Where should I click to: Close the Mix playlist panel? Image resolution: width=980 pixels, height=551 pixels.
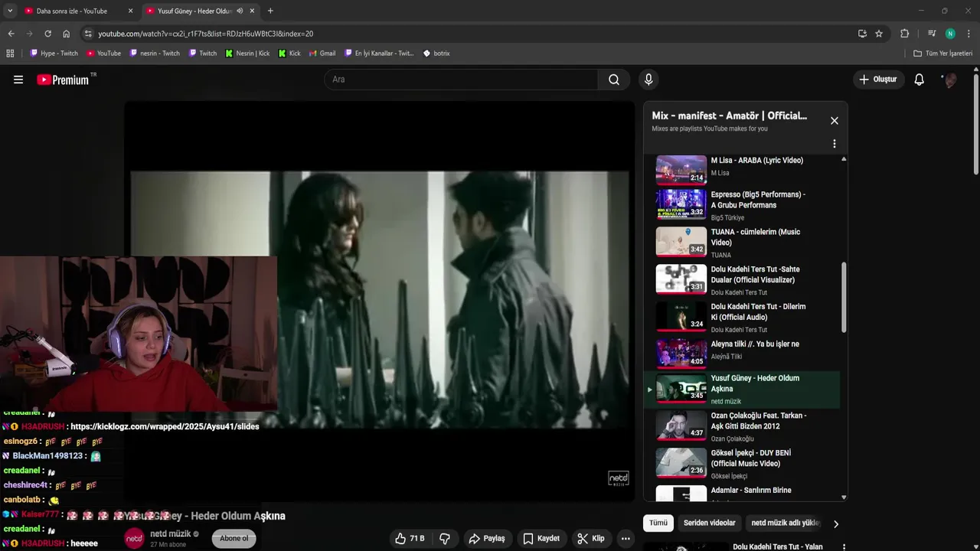pyautogui.click(x=835, y=121)
